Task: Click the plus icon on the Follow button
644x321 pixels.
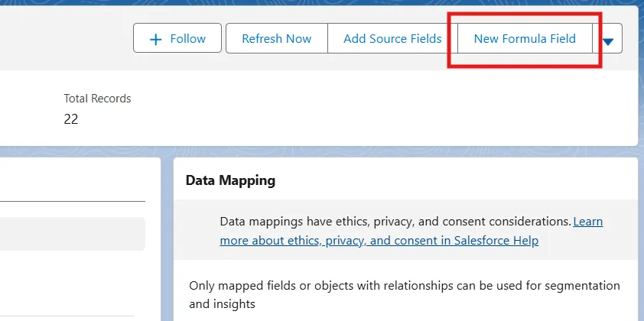Action: 156,39
